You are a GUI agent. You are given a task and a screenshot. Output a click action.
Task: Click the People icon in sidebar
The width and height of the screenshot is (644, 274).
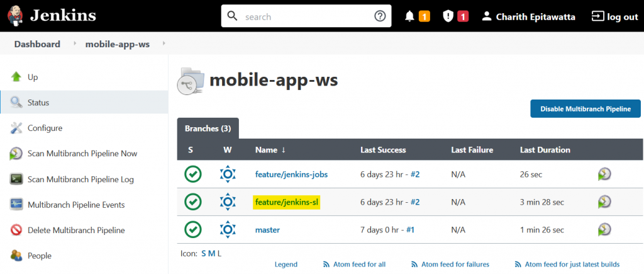(16, 256)
